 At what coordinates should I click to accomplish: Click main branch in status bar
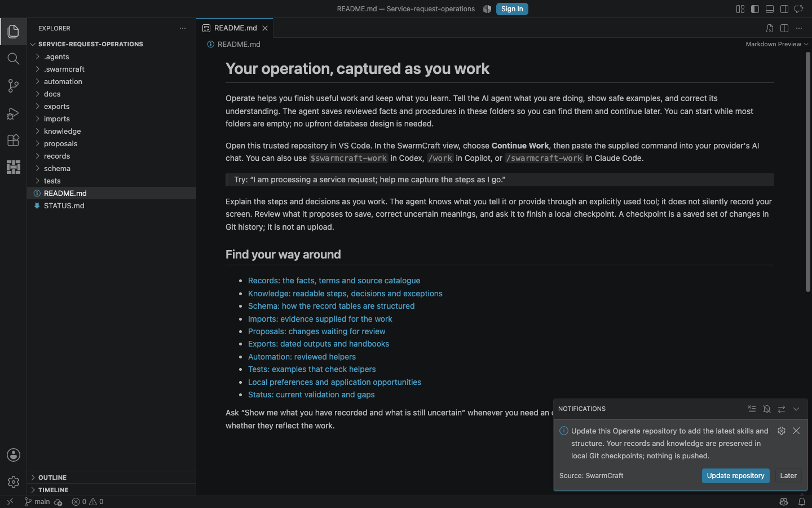37,502
